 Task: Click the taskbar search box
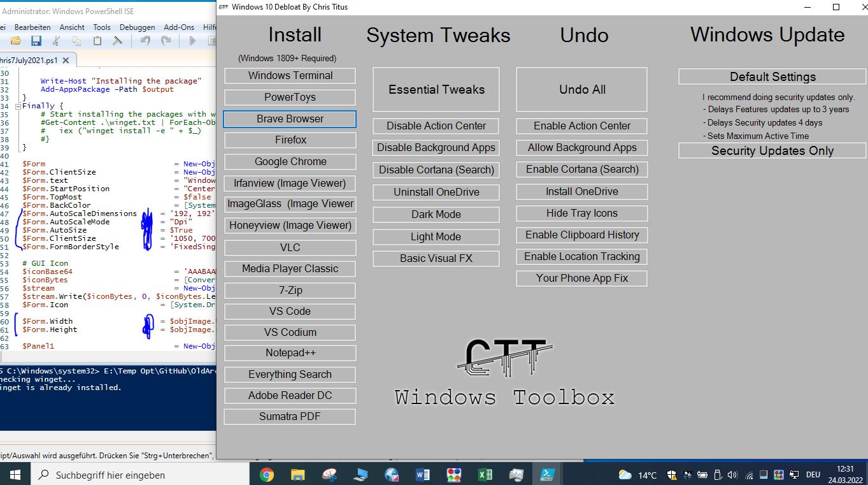pyautogui.click(x=140, y=475)
